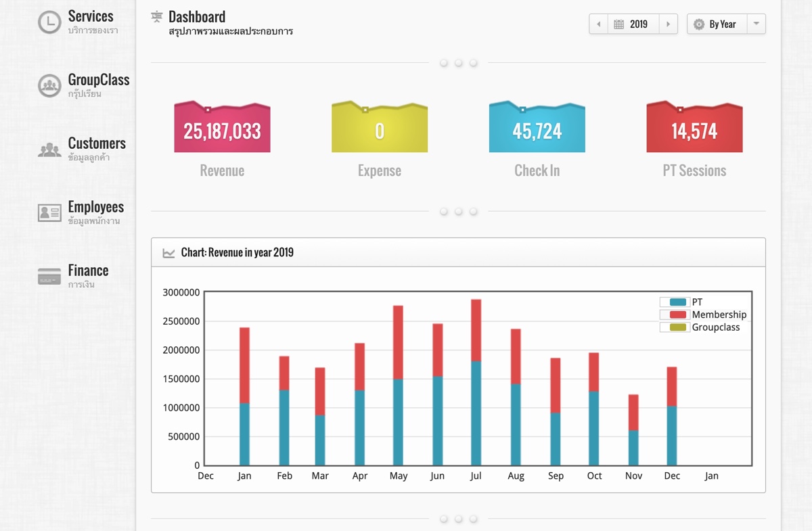812x531 pixels.
Task: Advance to next year with right arrow
Action: coord(668,24)
